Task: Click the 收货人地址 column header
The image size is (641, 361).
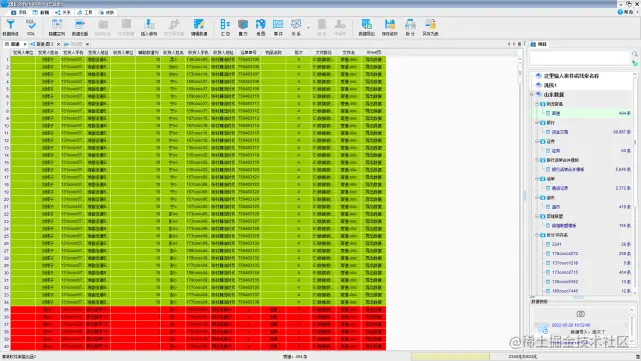Action: [x=223, y=53]
